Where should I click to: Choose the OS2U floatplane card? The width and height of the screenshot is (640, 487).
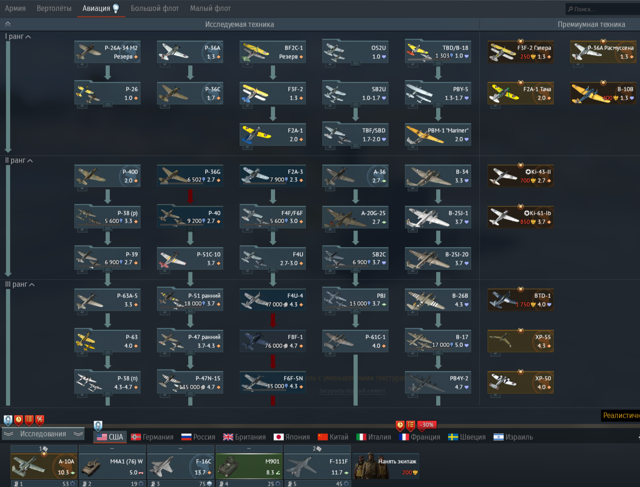click(355, 52)
